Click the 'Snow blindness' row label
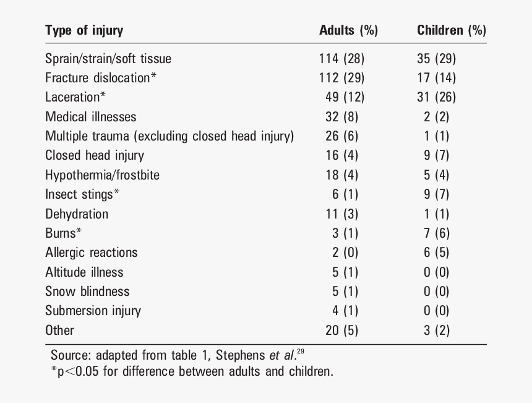532x403 pixels. point(87,292)
